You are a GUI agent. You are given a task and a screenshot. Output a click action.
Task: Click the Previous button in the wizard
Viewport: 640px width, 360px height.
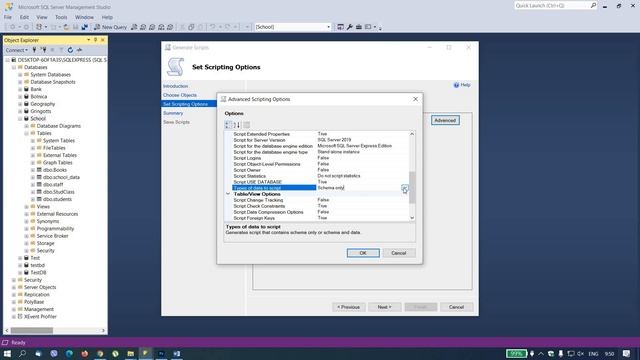pos(349,307)
